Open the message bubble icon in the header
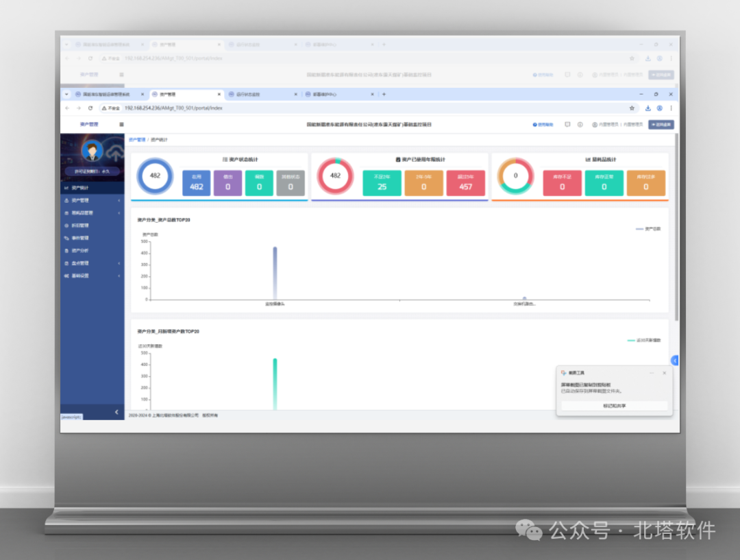 [567, 125]
